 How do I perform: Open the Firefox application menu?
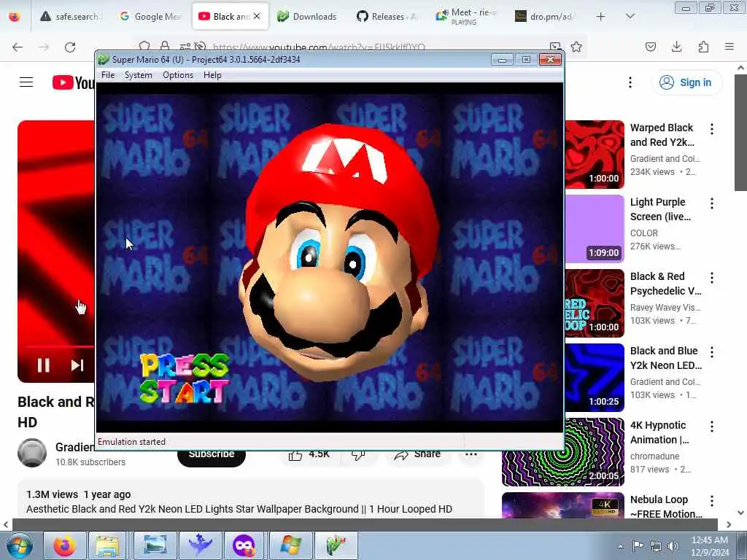pos(729,47)
